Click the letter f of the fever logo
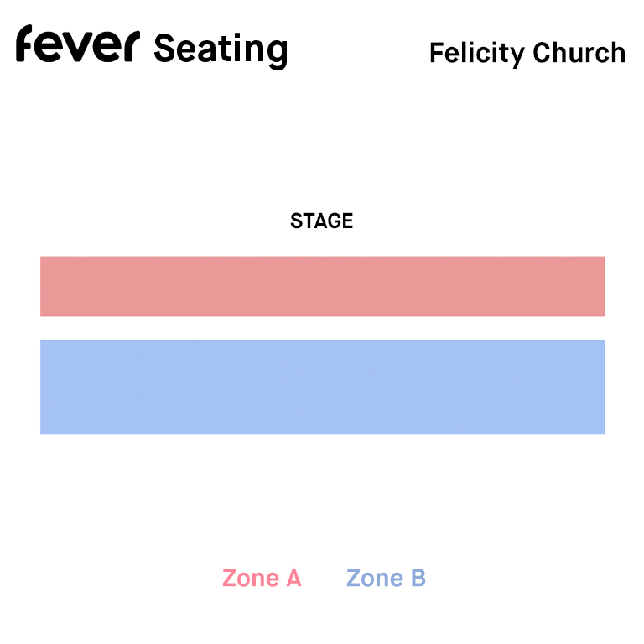This screenshot has width=644, height=644. pyautogui.click(x=24, y=43)
